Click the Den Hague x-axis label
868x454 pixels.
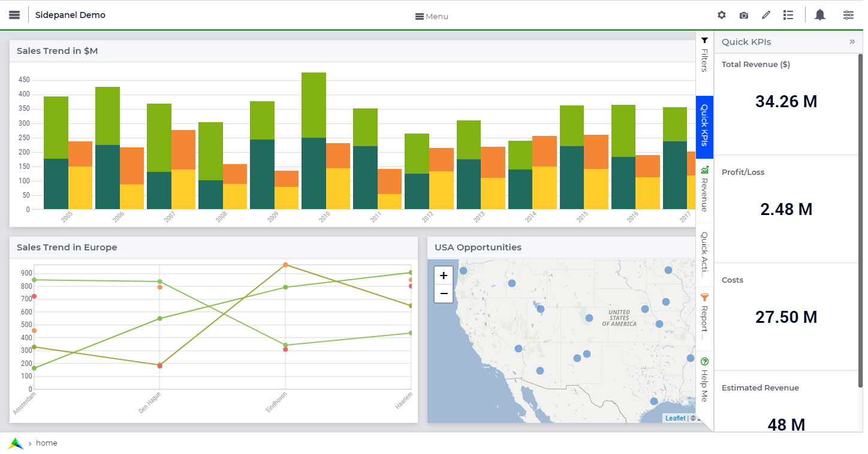point(150,402)
